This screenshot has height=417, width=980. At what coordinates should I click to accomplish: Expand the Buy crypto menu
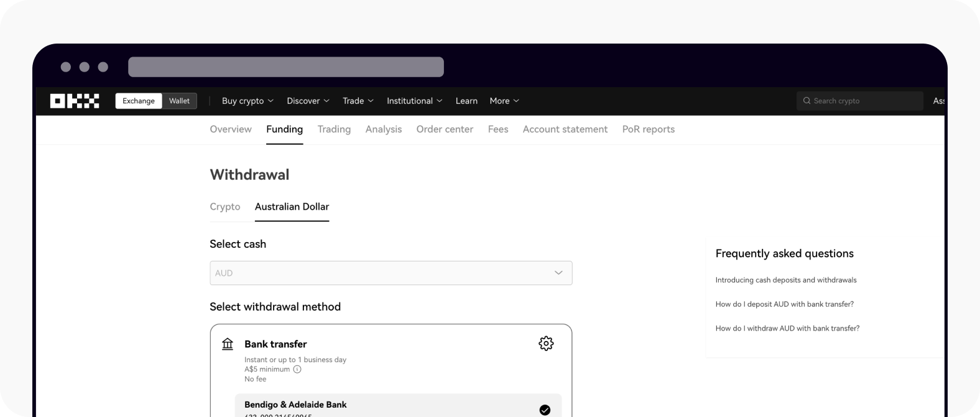(x=247, y=101)
